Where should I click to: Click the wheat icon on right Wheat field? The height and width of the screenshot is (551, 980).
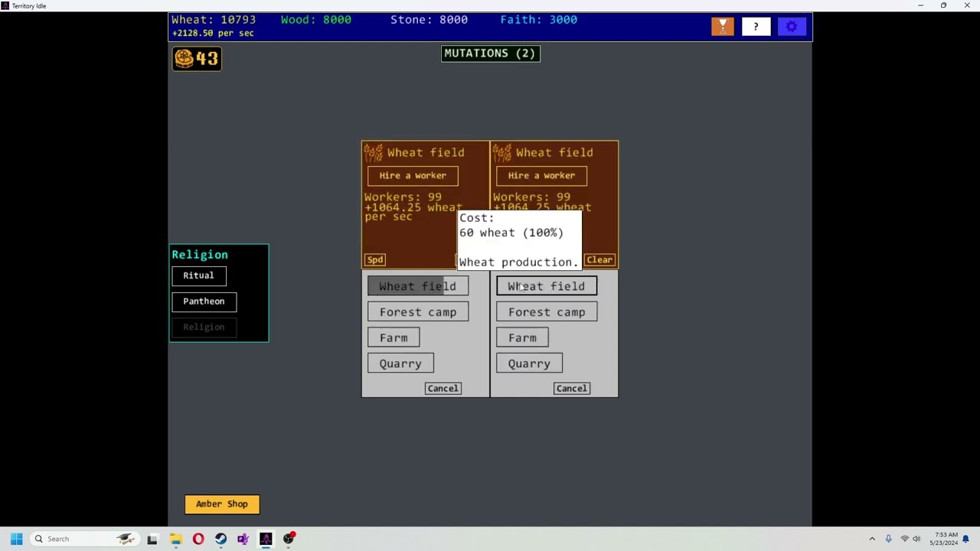pos(502,153)
